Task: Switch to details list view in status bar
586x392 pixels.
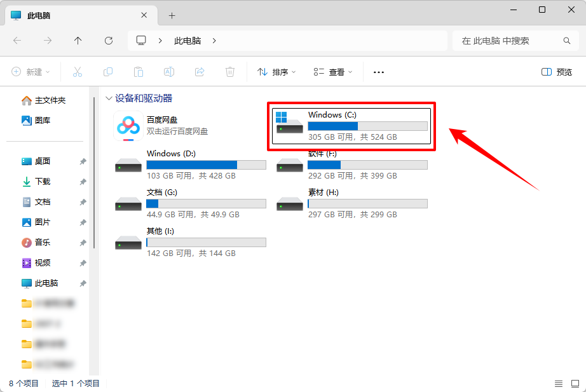Action: coord(558,383)
